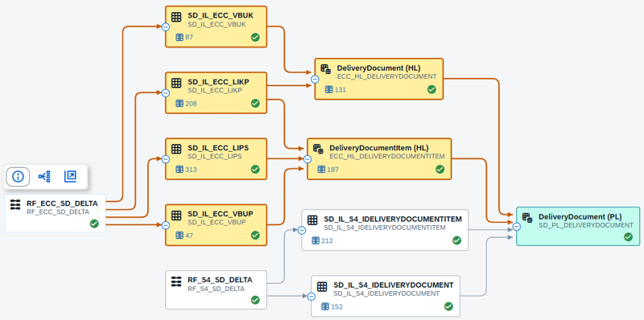Click table icon on SD_IL_S4_IDELIVERYDOCUMENT node
644x320 pixels.
(x=322, y=286)
